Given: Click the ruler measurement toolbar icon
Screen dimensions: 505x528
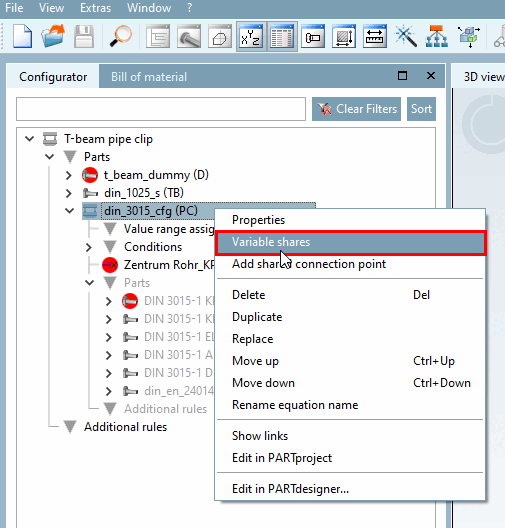Looking at the screenshot, I should (375, 36).
